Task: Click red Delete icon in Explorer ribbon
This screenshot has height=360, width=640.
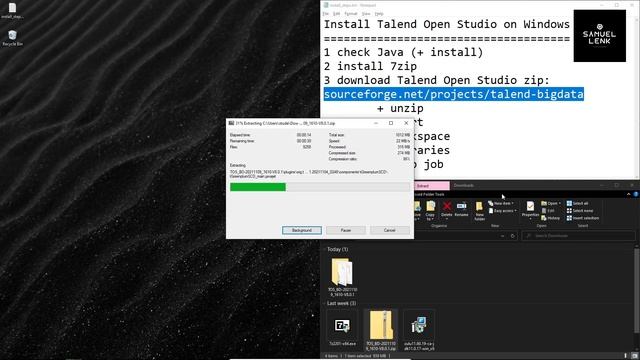Action: [x=447, y=209]
